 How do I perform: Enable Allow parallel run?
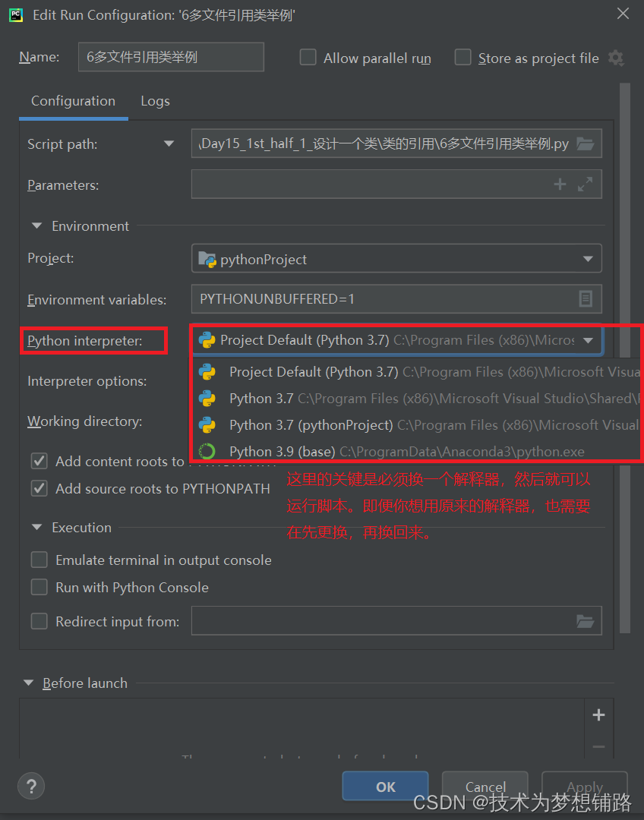click(308, 57)
